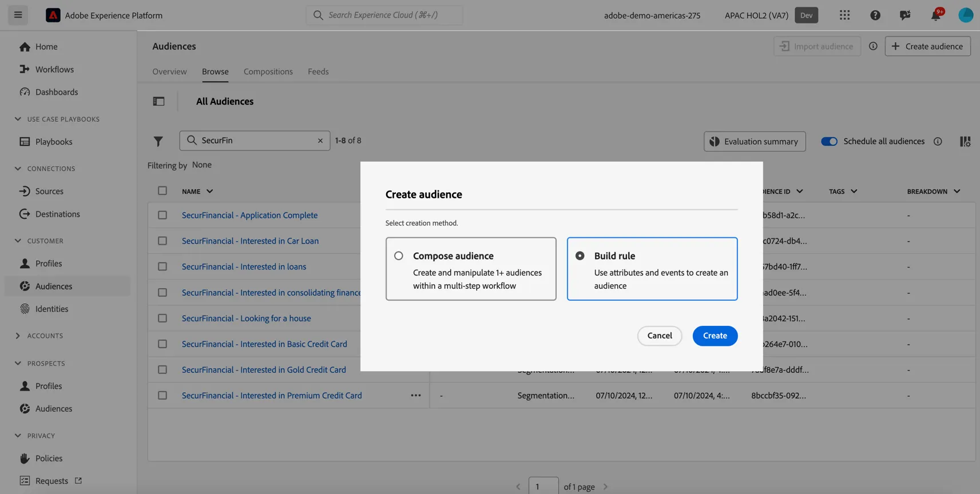
Task: Toggle Schedule all audiences switch
Action: [x=829, y=141]
